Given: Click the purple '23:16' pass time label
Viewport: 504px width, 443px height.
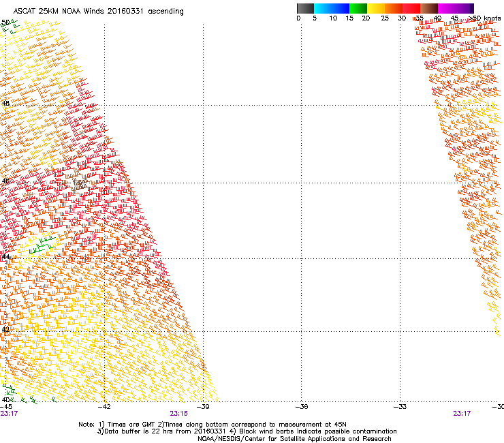Looking at the screenshot, I should tap(178, 414).
